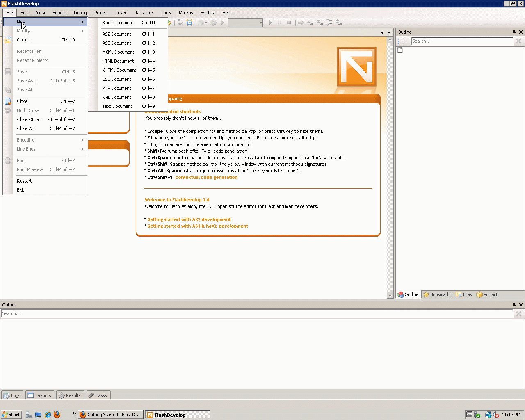Pin the Output panel with the pushpin icon
Image resolution: width=525 pixels, height=420 pixels.
(514, 305)
